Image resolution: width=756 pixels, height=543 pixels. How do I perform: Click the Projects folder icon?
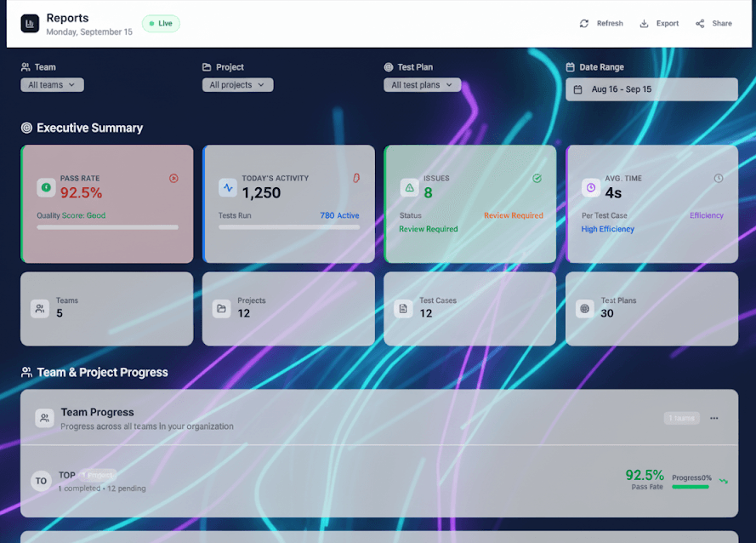coord(221,309)
